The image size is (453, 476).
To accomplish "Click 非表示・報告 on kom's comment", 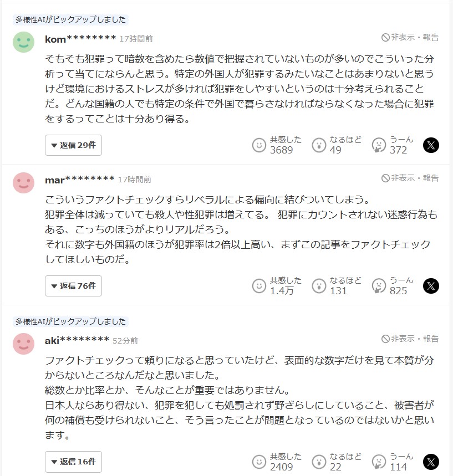I will pos(410,37).
